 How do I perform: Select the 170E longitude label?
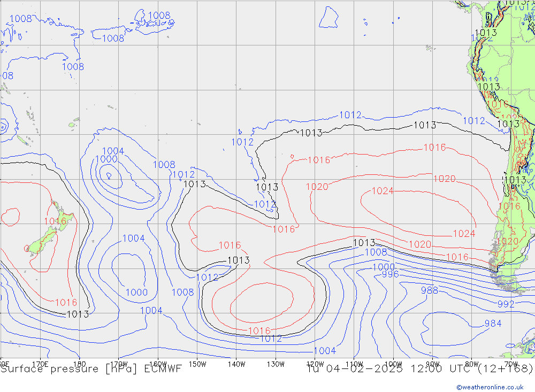40,364
